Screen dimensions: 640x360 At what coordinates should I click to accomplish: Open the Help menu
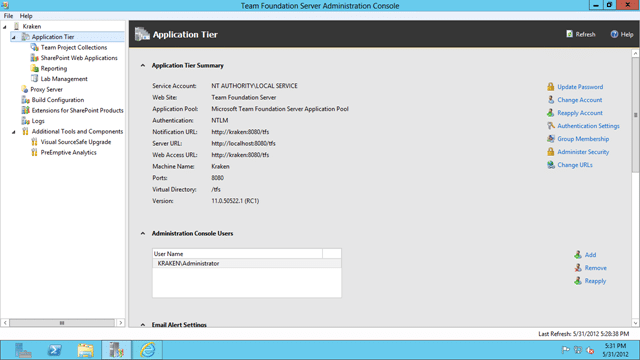click(26, 16)
